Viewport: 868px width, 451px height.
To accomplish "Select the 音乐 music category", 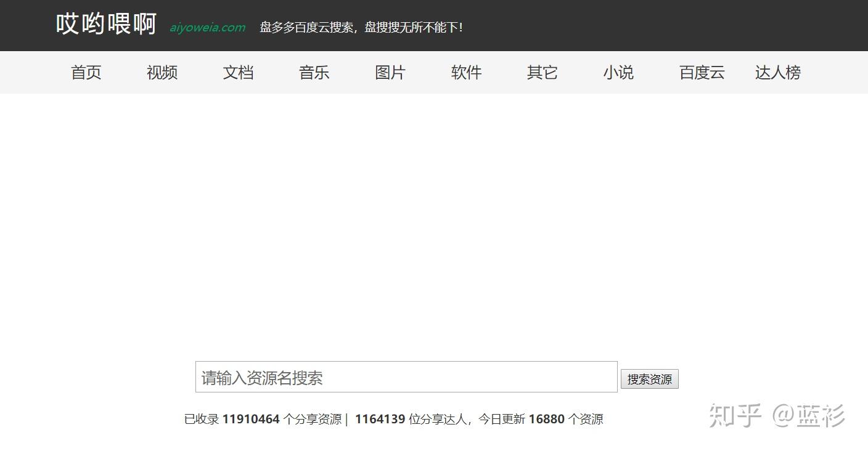I will click(314, 73).
